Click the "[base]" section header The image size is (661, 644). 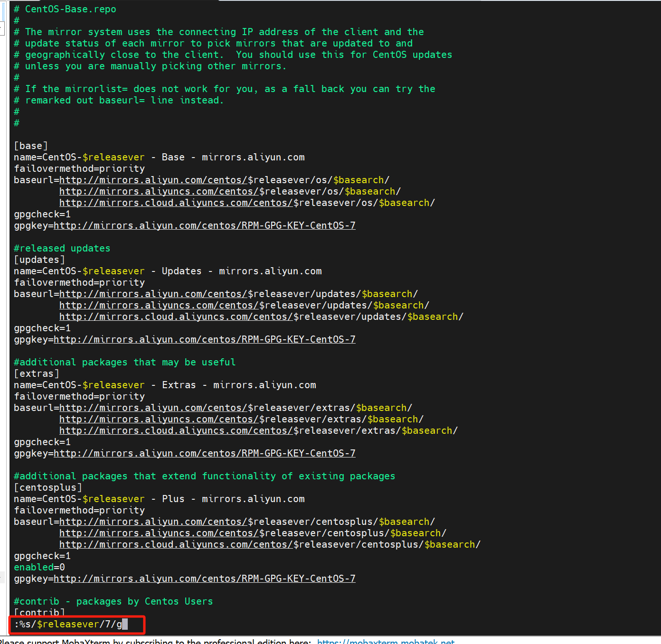(x=31, y=146)
